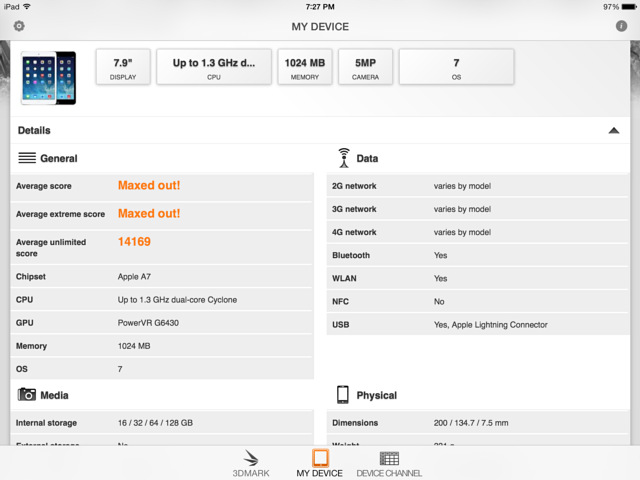Tap the OS 7 spec tile
This screenshot has height=480, width=640.
456,67
